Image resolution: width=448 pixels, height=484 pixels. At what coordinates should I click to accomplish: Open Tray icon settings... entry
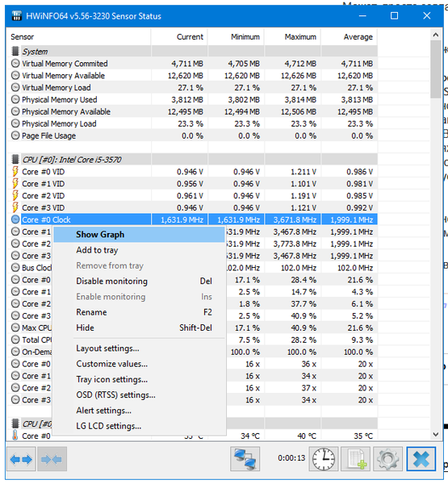click(139, 379)
